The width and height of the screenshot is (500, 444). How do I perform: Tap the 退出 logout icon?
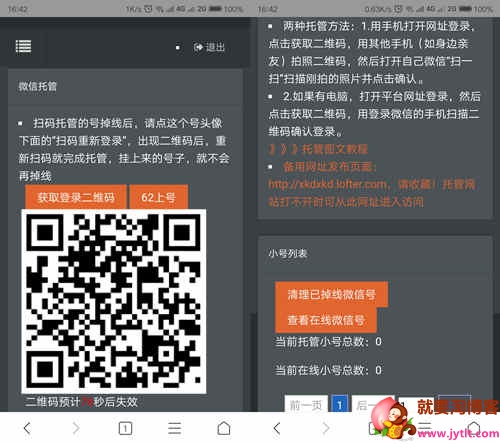coord(209,47)
